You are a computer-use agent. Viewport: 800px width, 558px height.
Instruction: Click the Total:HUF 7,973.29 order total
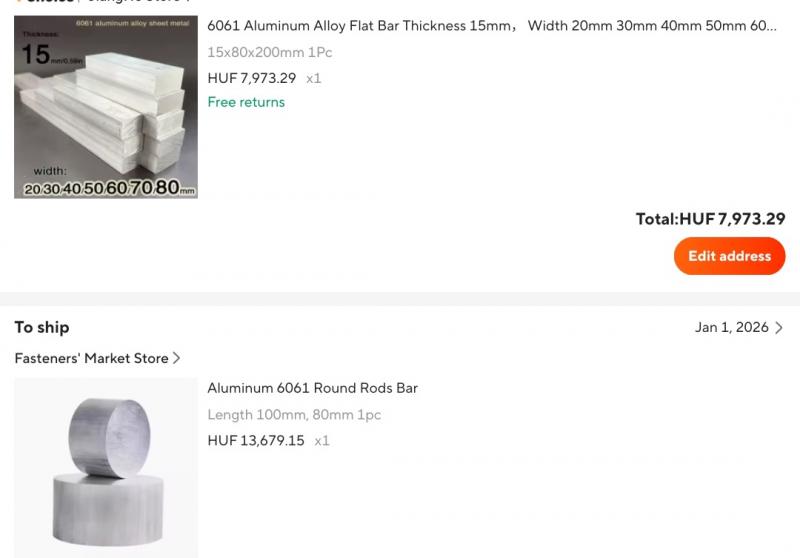coord(710,219)
